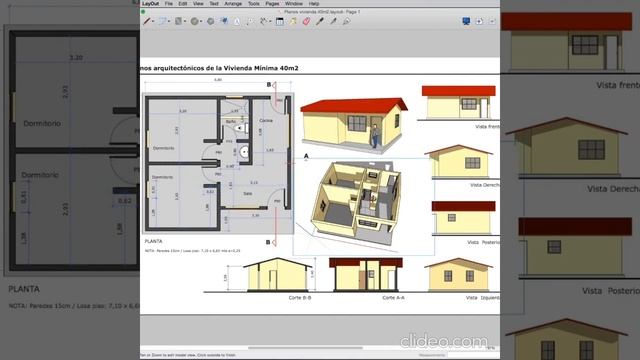Select the pink Erase tool
This screenshot has width=640, height=360.
pyautogui.click(x=307, y=21)
